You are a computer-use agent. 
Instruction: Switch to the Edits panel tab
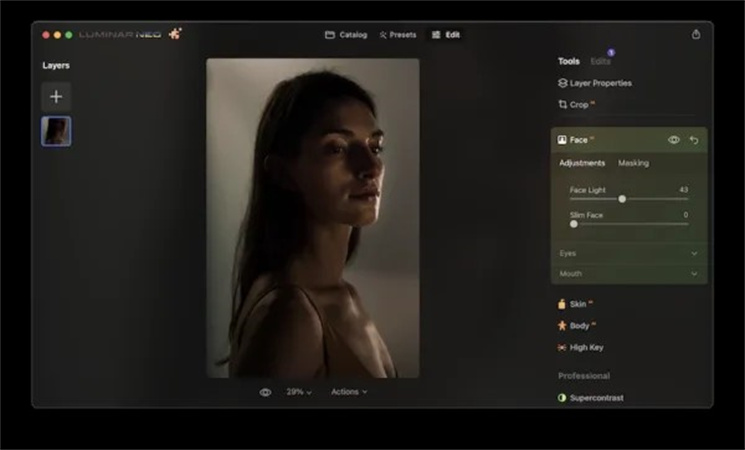[x=601, y=61]
